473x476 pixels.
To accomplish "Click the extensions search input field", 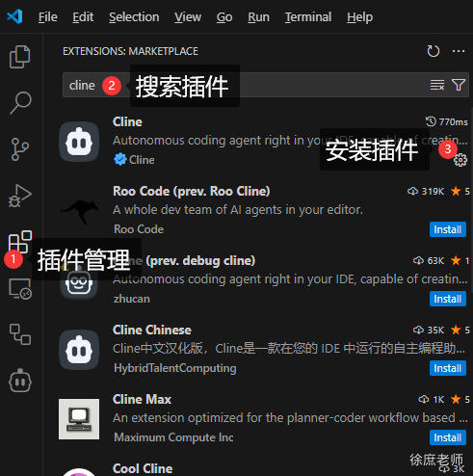I will [x=266, y=85].
